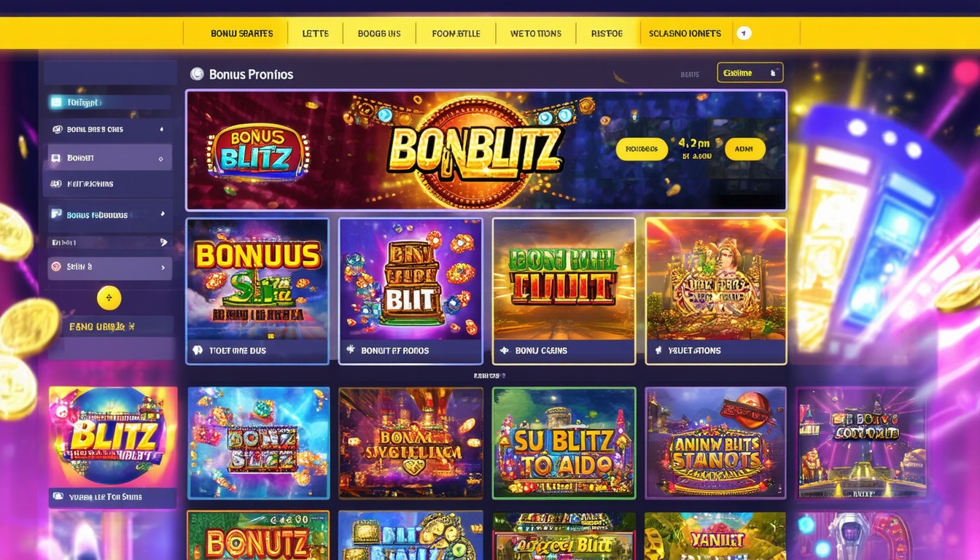Expand the BONIL sidebar row arrow
Screen dimensions: 980x560
click(x=160, y=129)
